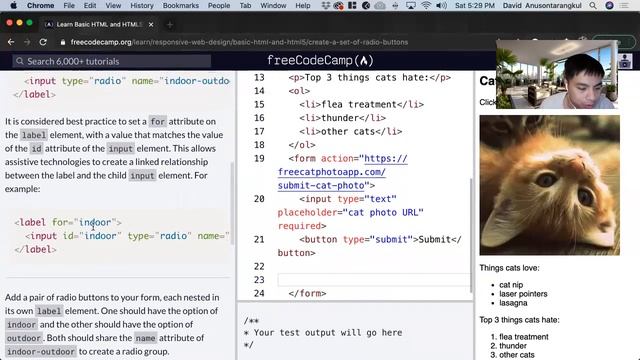Viewport: 640px width, 360px height.
Task: Open the View menu
Action: (x=113, y=5)
